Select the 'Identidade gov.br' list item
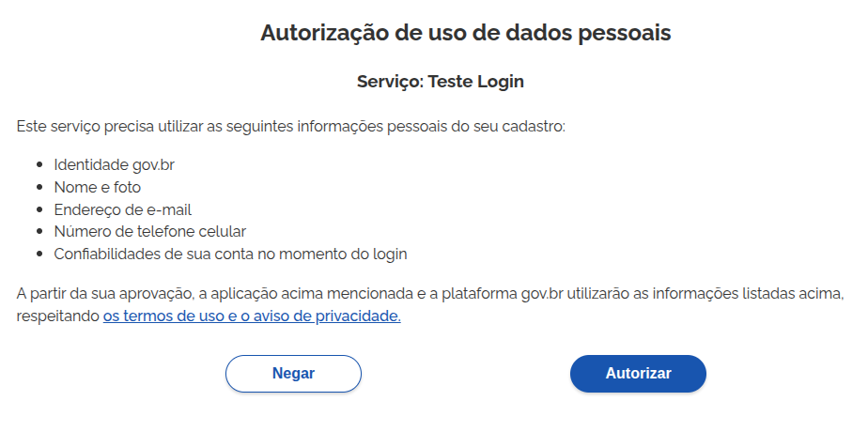Image resolution: width=868 pixels, height=432 pixels. (x=114, y=165)
